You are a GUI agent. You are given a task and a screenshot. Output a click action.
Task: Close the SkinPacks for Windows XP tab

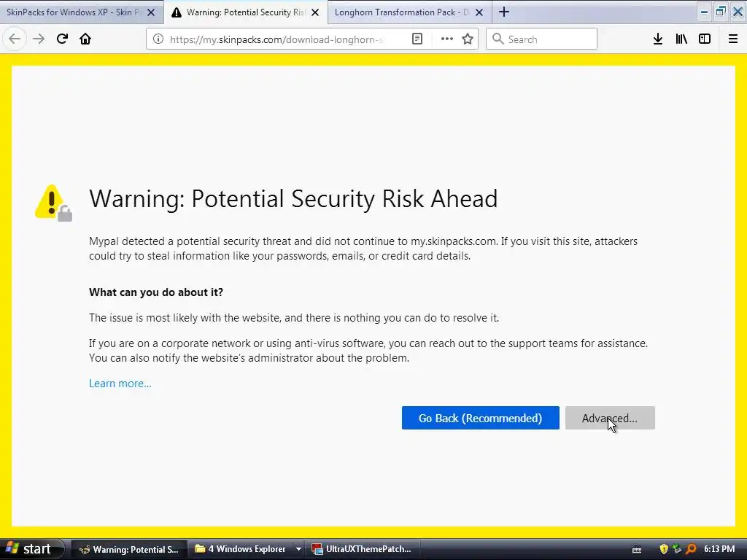151,12
